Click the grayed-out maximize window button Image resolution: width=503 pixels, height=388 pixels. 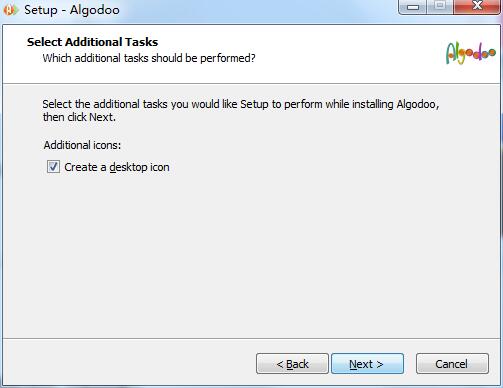[440, 6]
